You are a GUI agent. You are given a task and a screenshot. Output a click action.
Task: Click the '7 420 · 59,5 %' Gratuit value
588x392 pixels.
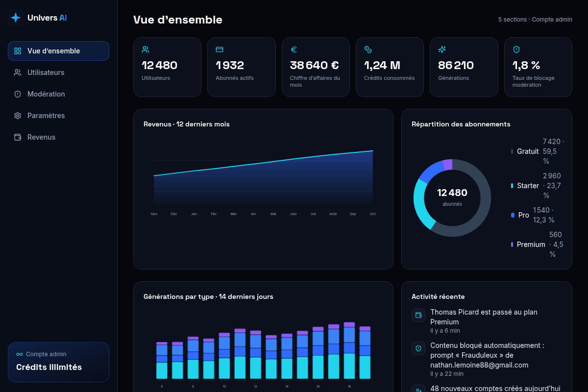tap(553, 151)
